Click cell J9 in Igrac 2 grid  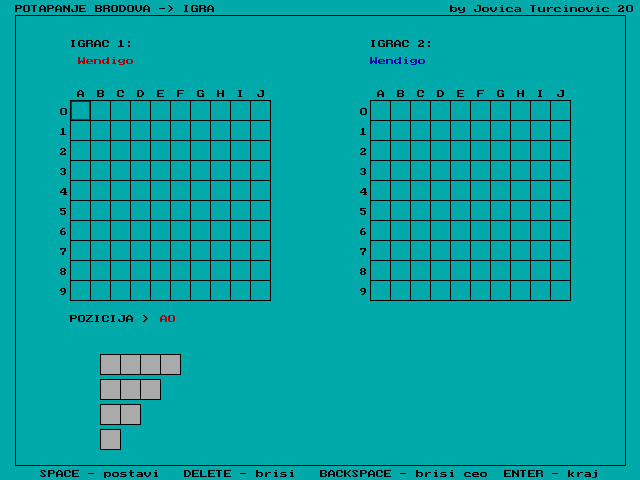[x=560, y=291]
